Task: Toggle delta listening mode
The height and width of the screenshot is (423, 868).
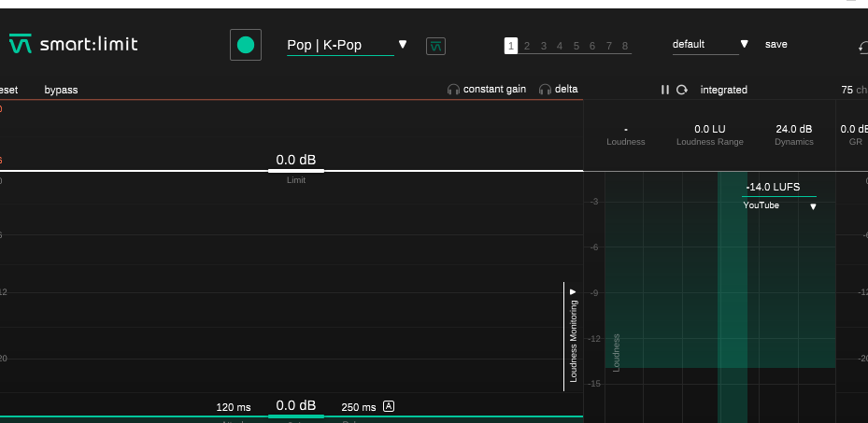Action: pos(559,89)
